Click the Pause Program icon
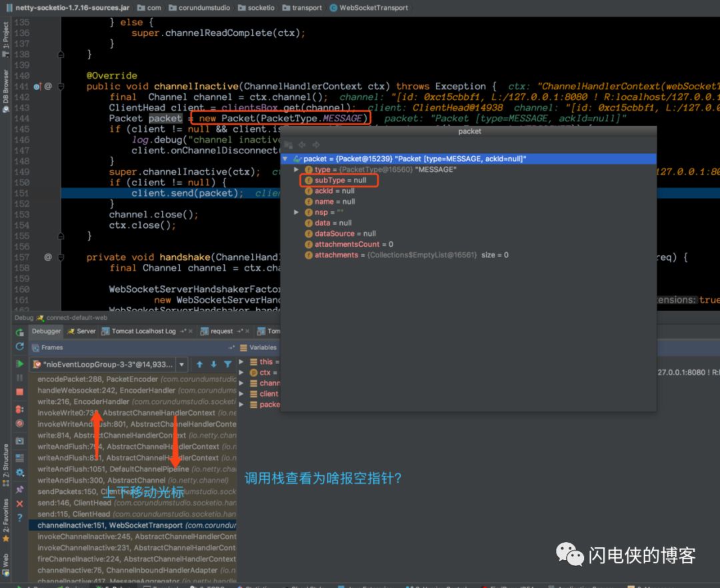Image resolution: width=720 pixels, height=588 pixels. [19, 378]
